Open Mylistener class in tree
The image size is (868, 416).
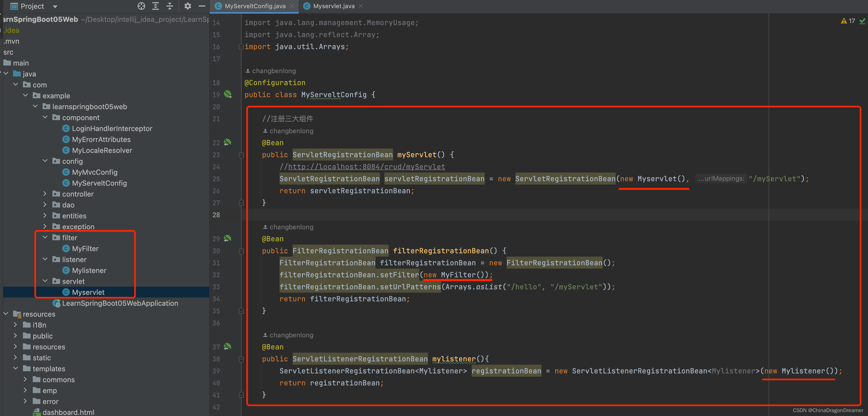pyautogui.click(x=89, y=270)
